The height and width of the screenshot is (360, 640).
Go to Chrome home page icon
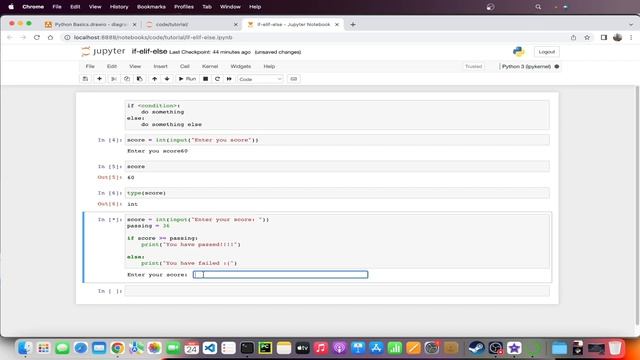pyautogui.click(x=50, y=37)
